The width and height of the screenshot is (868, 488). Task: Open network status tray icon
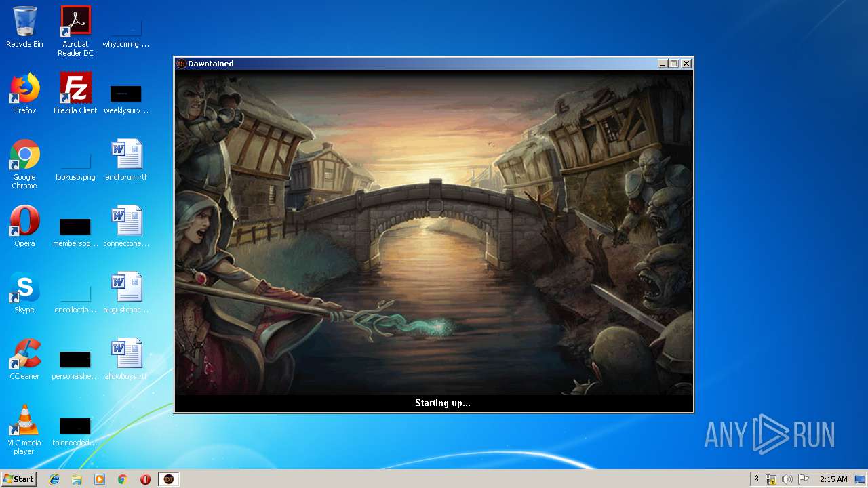[x=771, y=479]
